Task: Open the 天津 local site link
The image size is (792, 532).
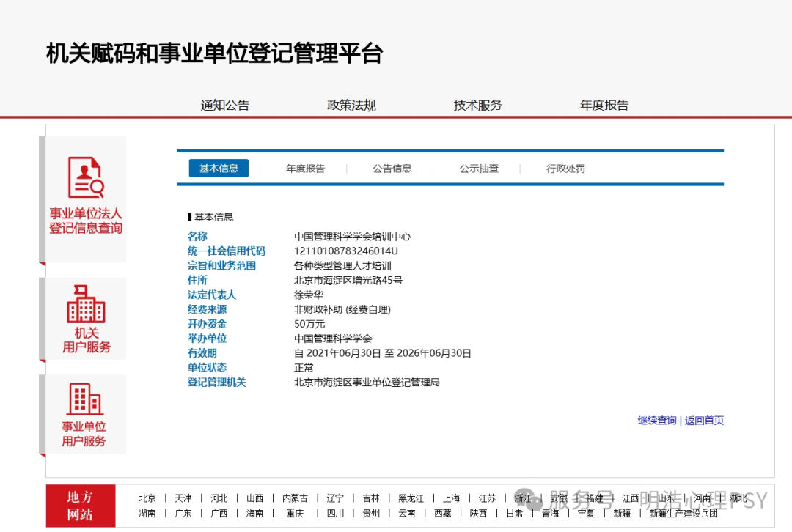Action: [183, 498]
